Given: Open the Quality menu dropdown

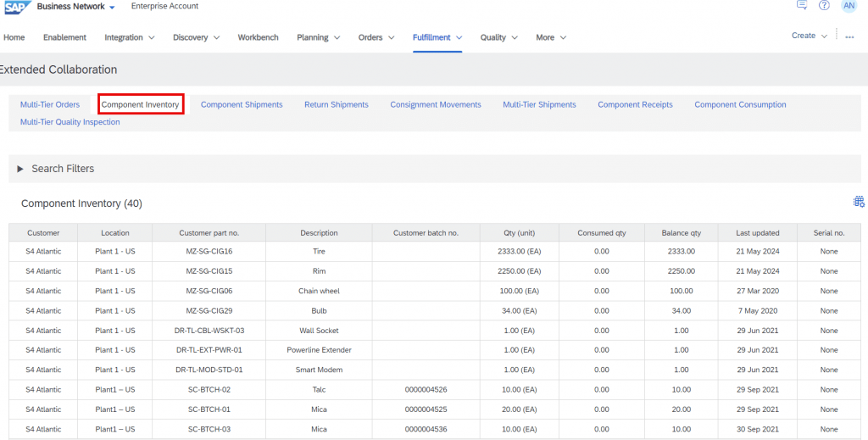Looking at the screenshot, I should pyautogui.click(x=498, y=37).
